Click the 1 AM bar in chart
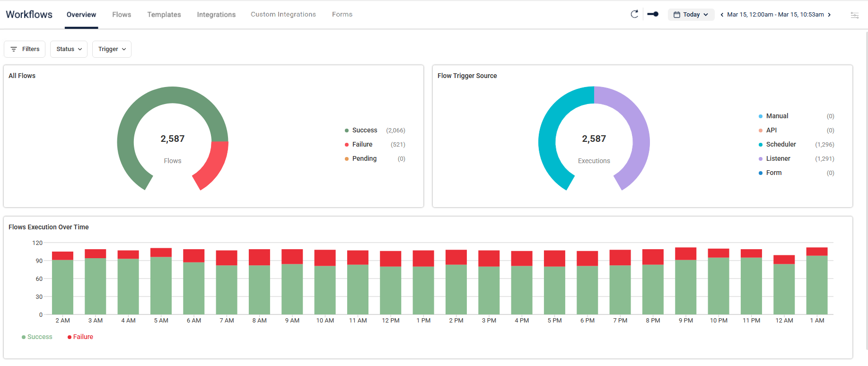Screen dimensions: 868x366 816,281
